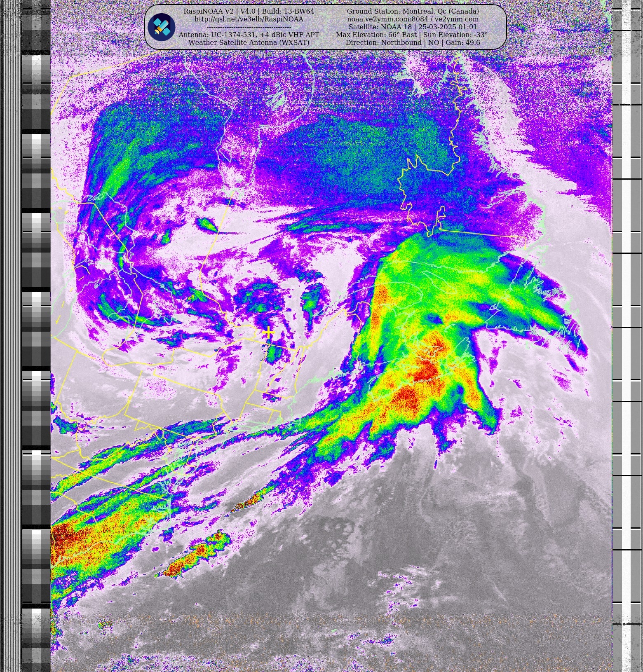Click the yellow ground station cross marker
Viewport: 643px width, 672px height.
pyautogui.click(x=268, y=332)
